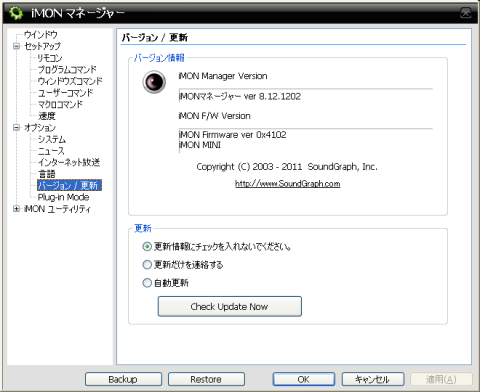Open プログラムコマンド settings

tap(67, 69)
